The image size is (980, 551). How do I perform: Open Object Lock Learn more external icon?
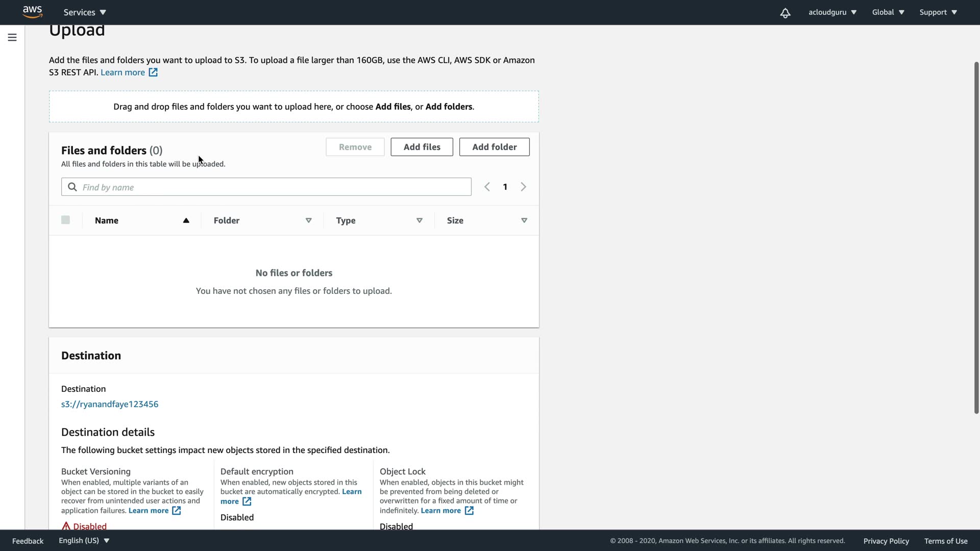click(x=469, y=511)
